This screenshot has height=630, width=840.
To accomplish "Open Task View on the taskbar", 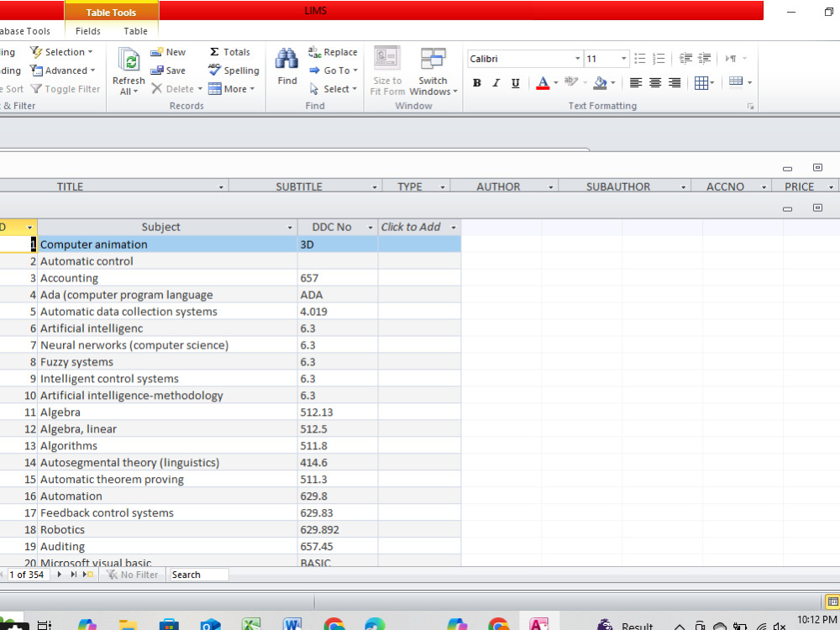I will coord(45,625).
